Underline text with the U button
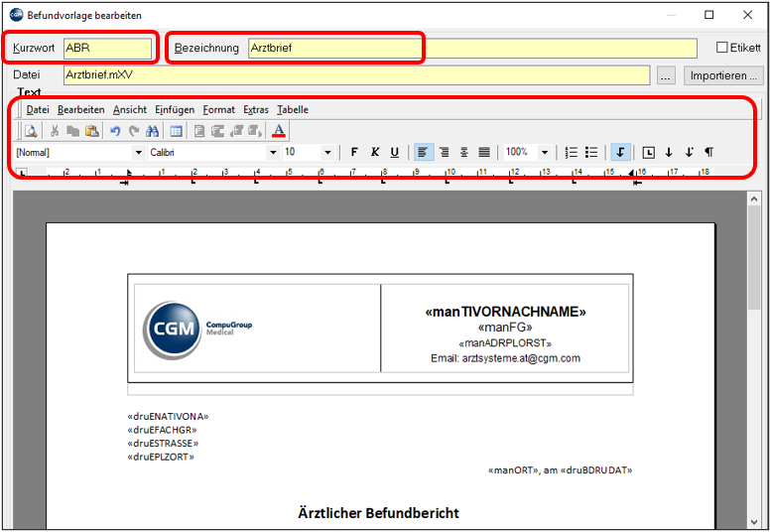772x532 pixels. [394, 152]
